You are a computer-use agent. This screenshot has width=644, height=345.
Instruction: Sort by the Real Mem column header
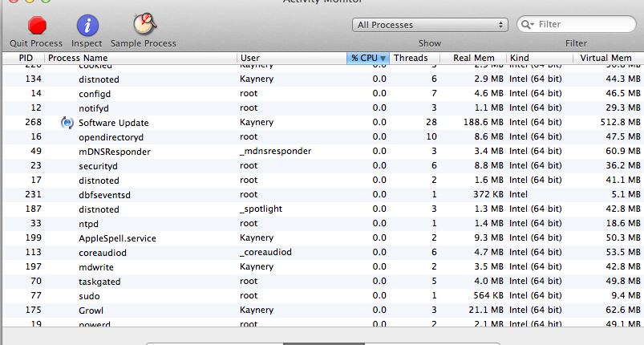click(473, 58)
